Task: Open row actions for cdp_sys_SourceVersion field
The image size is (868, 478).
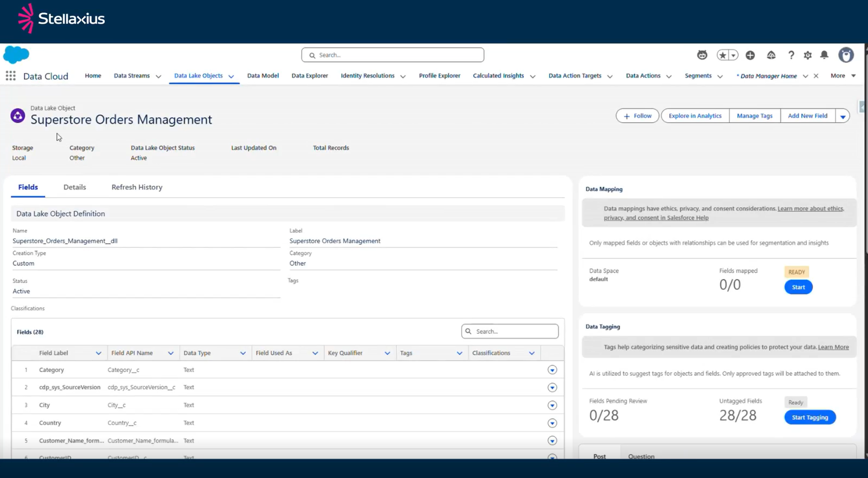Action: [x=552, y=388]
